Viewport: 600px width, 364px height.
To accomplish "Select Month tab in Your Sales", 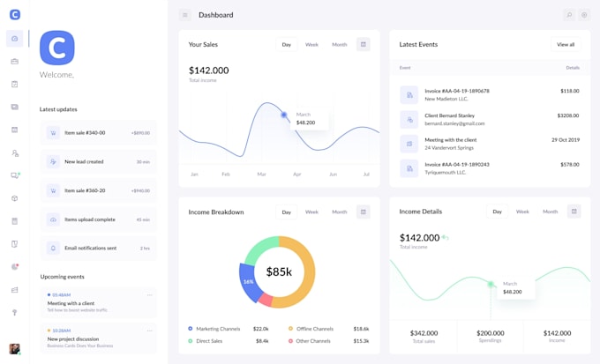I will 340,44.
